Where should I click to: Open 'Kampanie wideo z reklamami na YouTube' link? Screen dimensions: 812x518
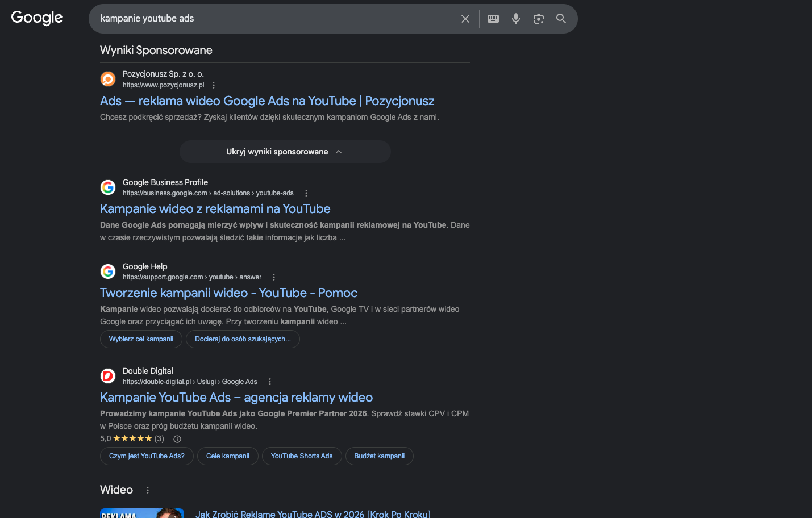click(215, 209)
